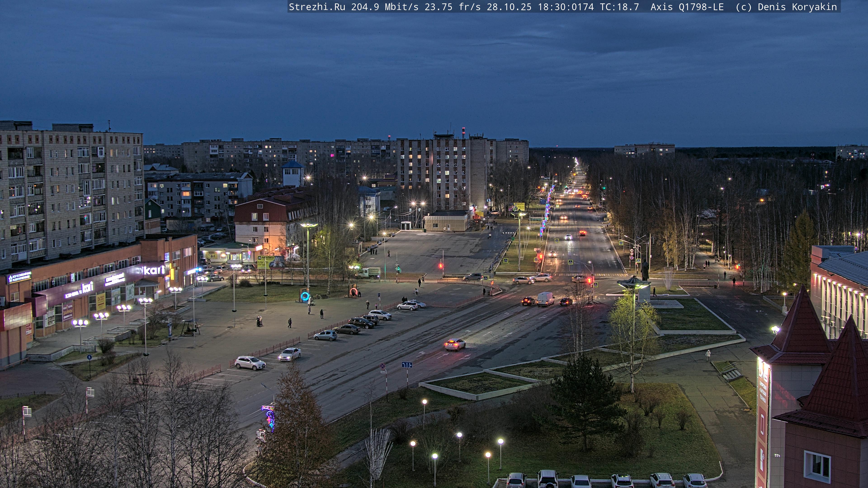868x488 pixels.
Task: Click the 204.9 Mbit/s bitrate text
Action: [384, 7]
